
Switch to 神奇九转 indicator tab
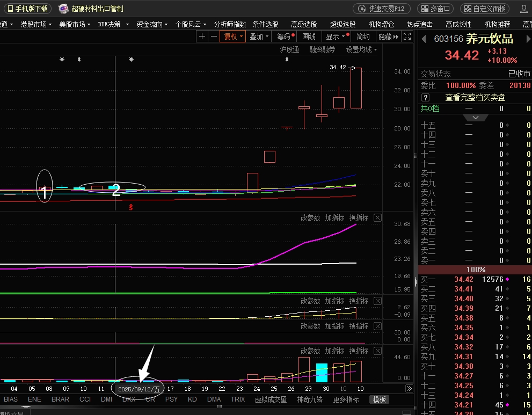point(310,399)
